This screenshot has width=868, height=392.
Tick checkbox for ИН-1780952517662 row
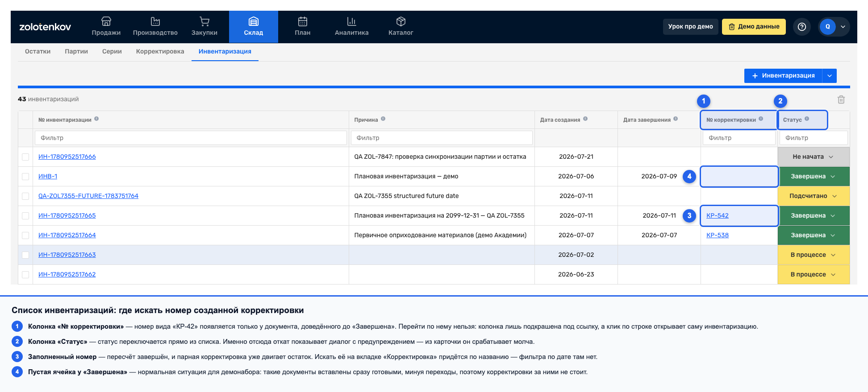tap(25, 275)
